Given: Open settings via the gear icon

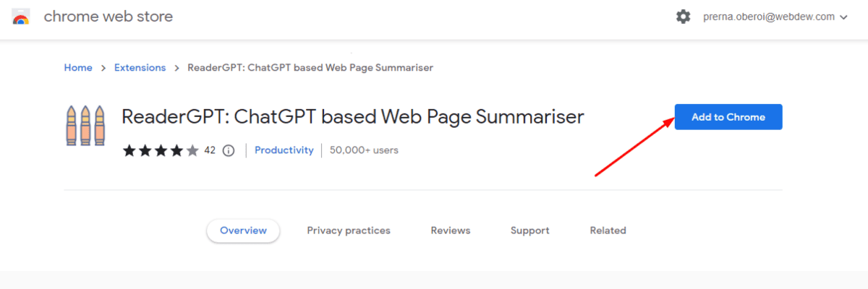Looking at the screenshot, I should 683,17.
